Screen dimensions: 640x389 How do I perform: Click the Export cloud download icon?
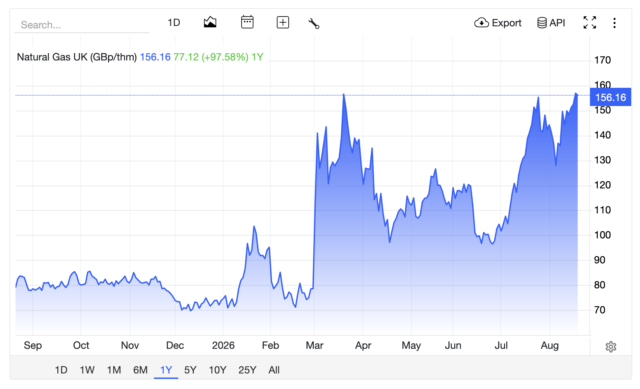coord(481,22)
